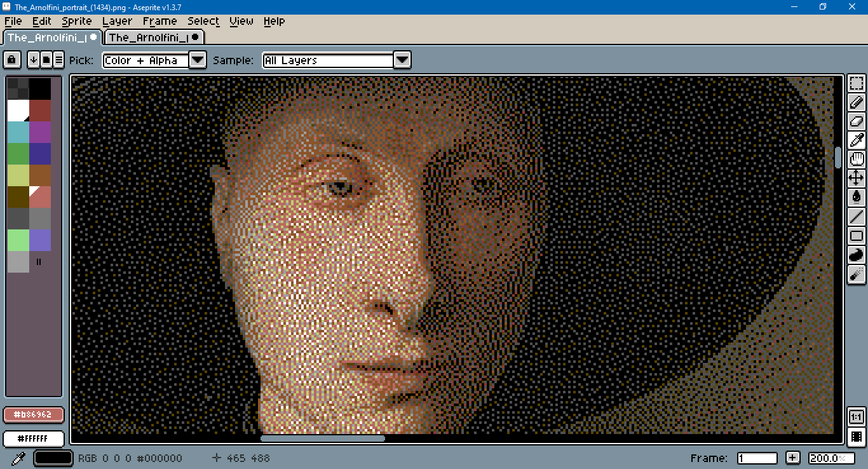868x469 pixels.
Task: Select the Move tool
Action: [x=856, y=179]
